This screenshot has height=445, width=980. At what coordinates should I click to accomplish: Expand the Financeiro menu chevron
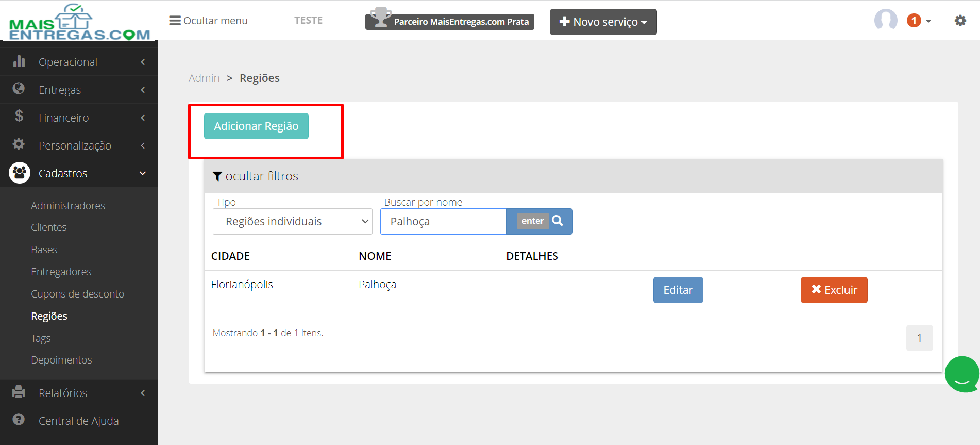point(143,118)
